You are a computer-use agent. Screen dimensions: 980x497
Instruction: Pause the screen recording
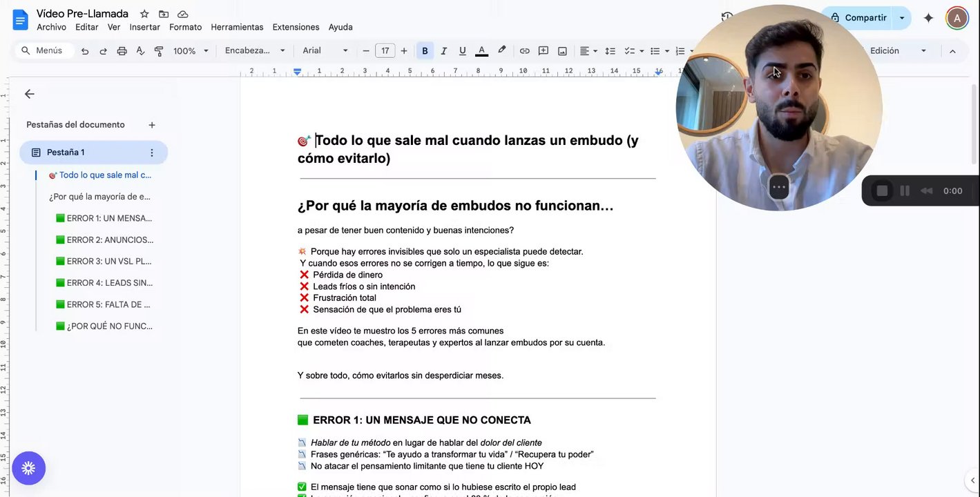pyautogui.click(x=905, y=191)
